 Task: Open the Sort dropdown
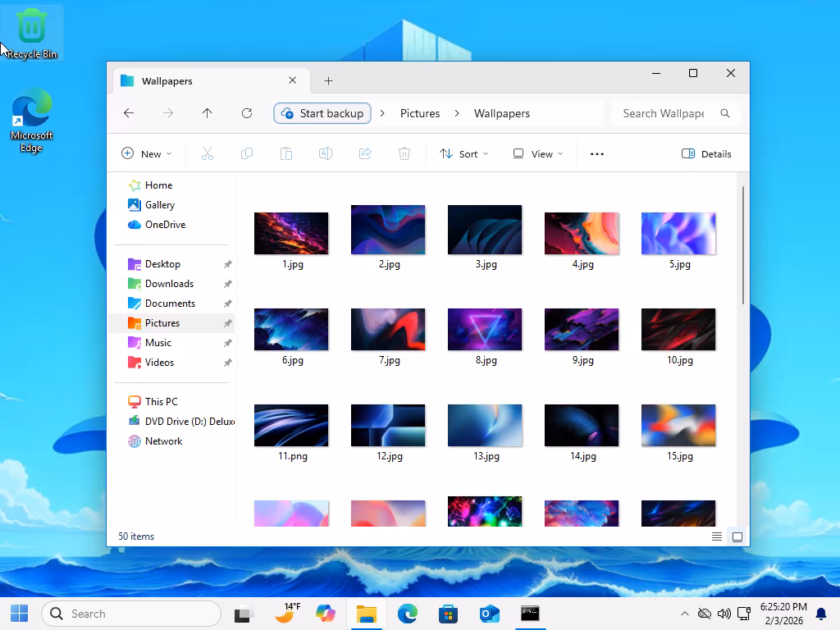pyautogui.click(x=464, y=153)
